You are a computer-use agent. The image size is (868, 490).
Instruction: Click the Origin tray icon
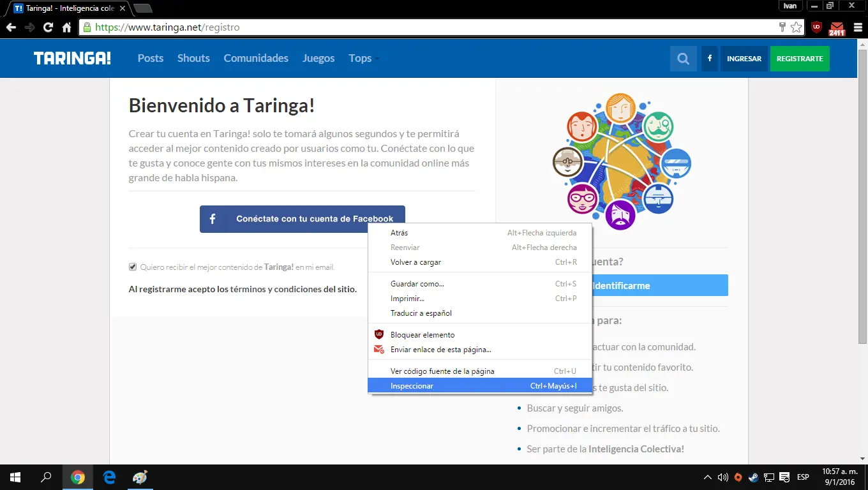point(738,477)
